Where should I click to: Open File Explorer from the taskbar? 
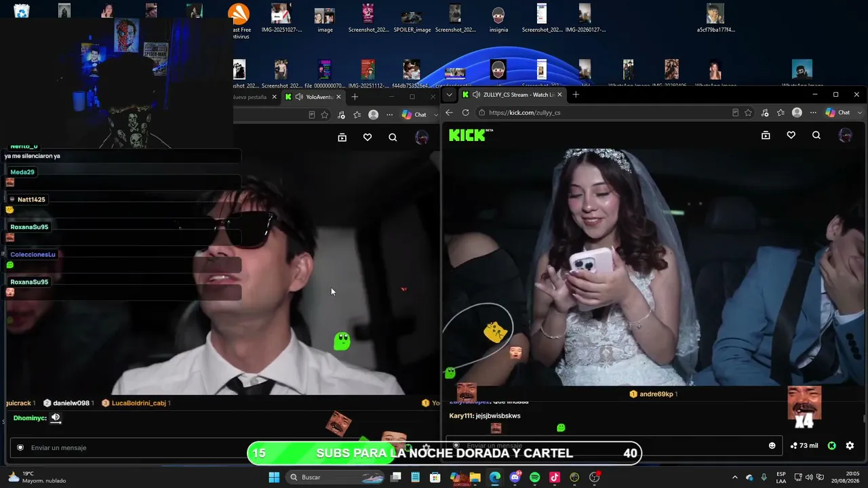pyautogui.click(x=475, y=477)
